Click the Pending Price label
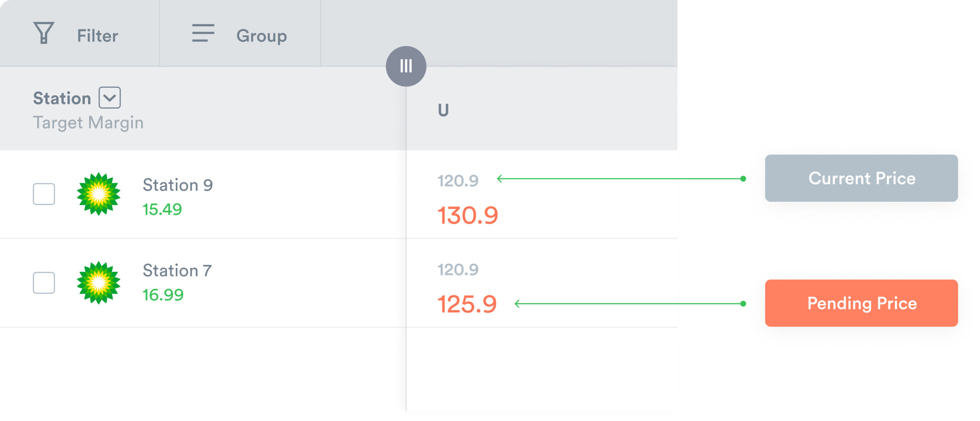980x421 pixels. tap(862, 304)
